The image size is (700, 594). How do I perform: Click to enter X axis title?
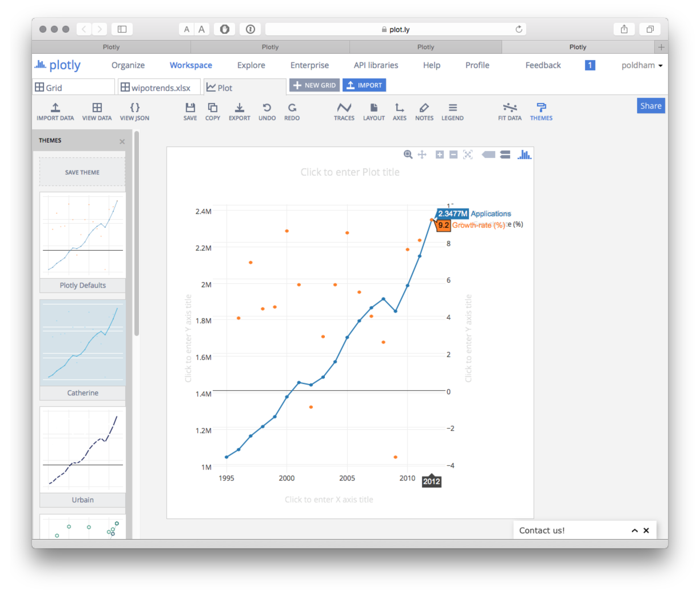[329, 499]
